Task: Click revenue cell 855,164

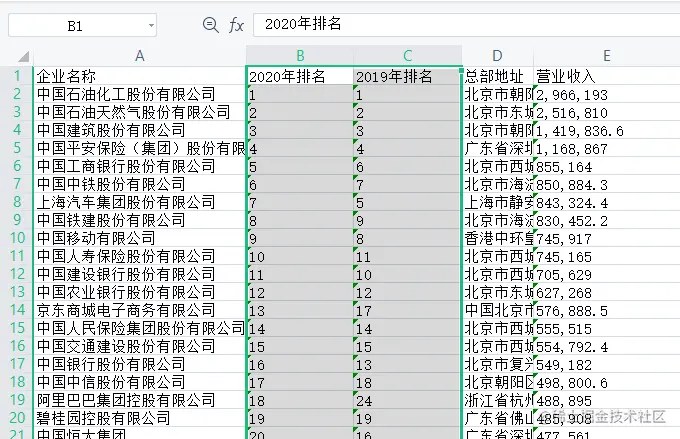Action: tap(607, 166)
